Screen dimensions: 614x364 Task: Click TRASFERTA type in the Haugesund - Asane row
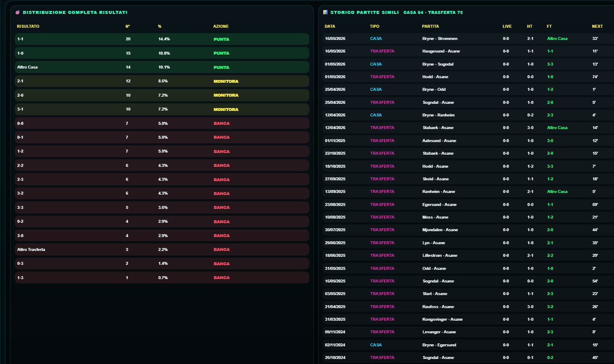(382, 51)
